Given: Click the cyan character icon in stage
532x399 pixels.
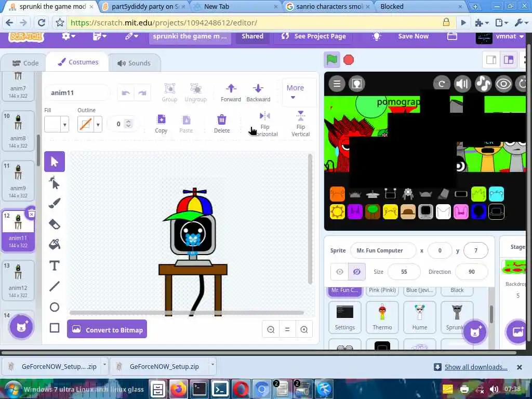Looking at the screenshot, I should coord(496,194).
